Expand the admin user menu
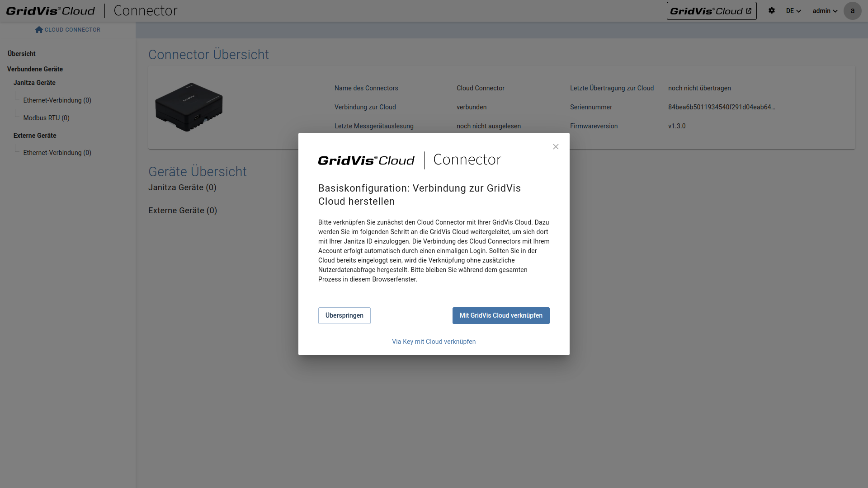 coord(825,11)
